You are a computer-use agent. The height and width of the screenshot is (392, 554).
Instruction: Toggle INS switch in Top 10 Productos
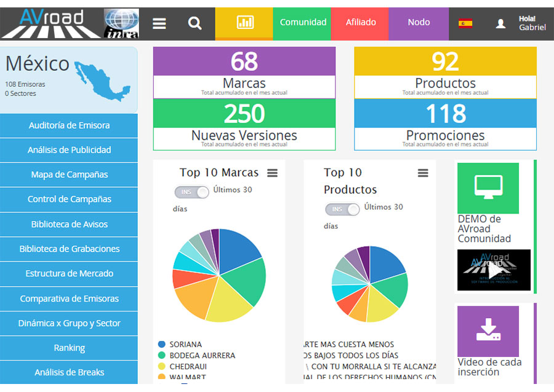(x=342, y=209)
